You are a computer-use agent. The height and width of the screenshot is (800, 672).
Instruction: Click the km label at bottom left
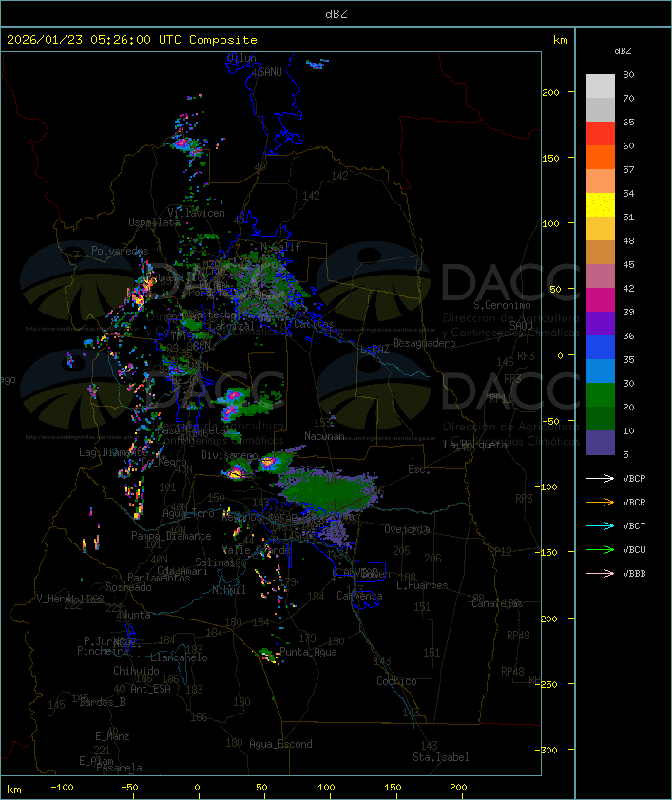[14, 790]
